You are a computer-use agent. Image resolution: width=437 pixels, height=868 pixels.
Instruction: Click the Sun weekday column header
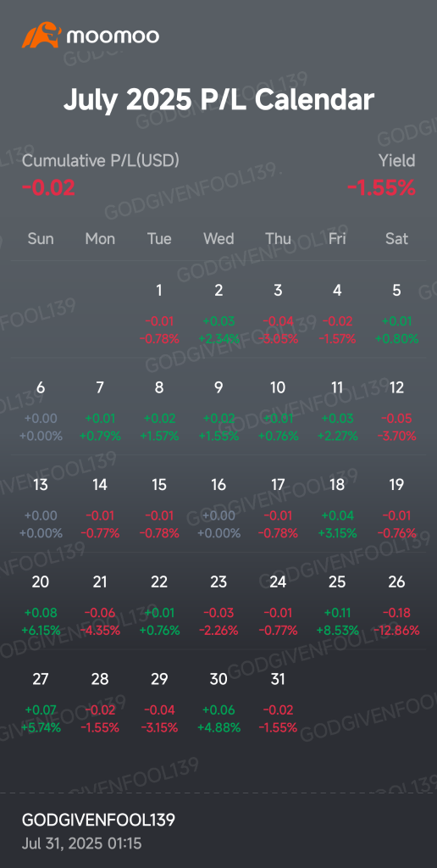(41, 238)
